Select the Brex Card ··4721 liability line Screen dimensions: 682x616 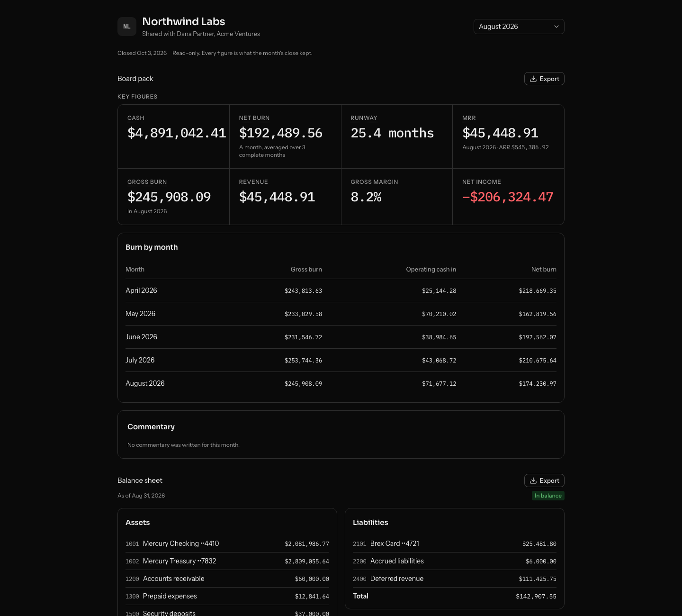click(455, 544)
